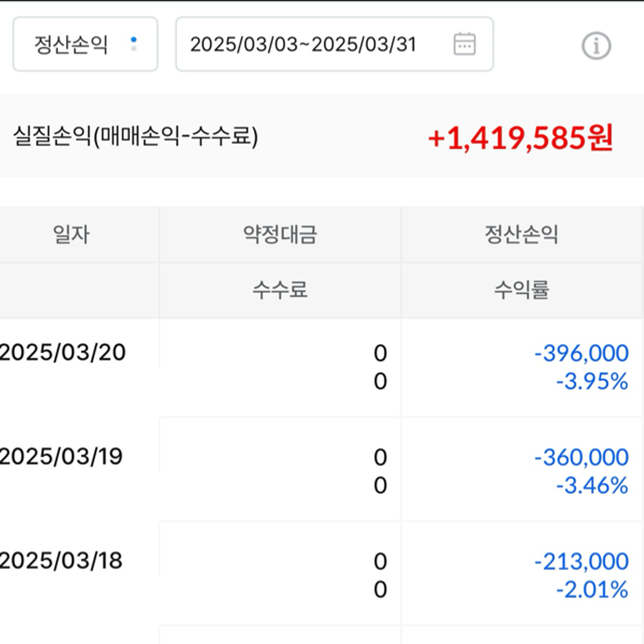Tap the info circle icon

tap(596, 45)
